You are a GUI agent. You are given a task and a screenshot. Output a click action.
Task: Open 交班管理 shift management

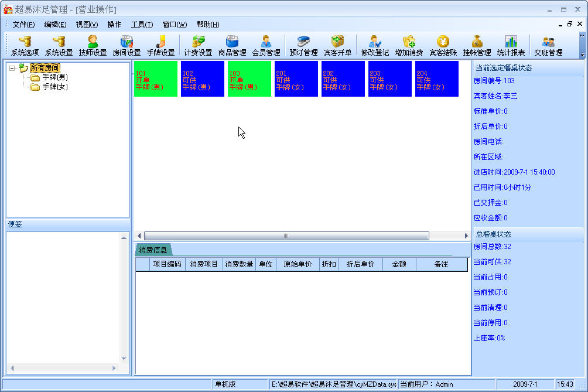coord(548,46)
